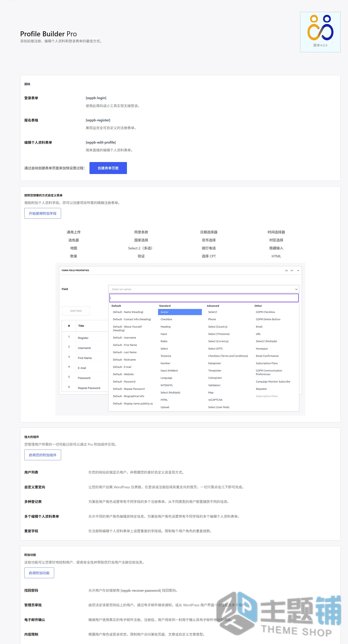The width and height of the screenshot is (348, 644).
Task: Choose the GDPR Delete Button option
Action: (268, 319)
